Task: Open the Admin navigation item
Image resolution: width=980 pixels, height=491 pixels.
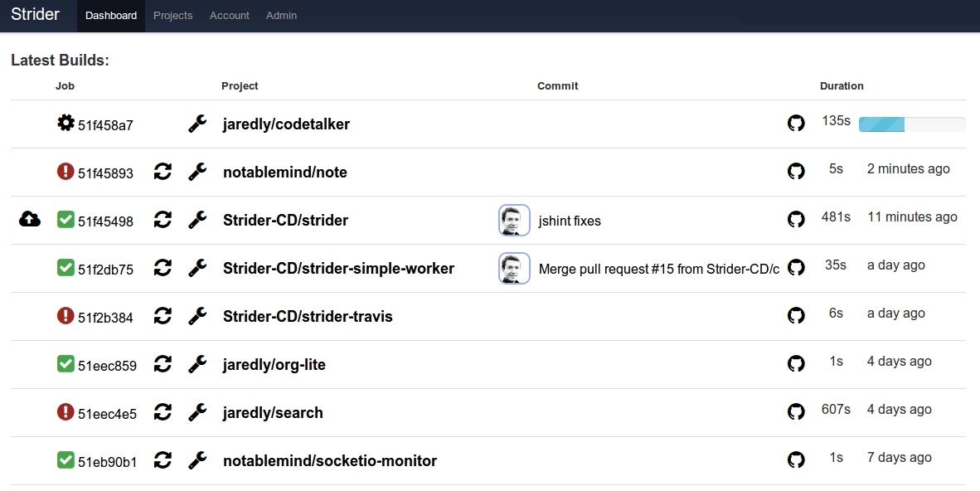Action: click(x=281, y=16)
